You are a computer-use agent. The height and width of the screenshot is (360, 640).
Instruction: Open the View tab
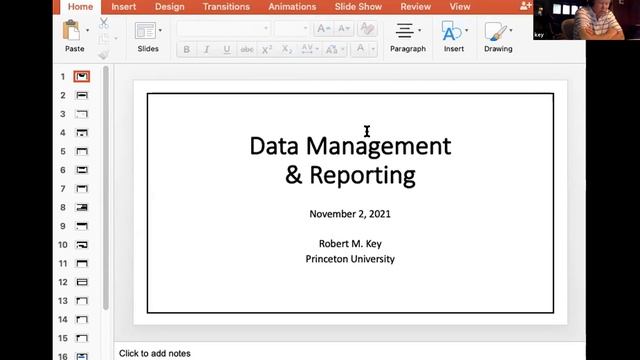pyautogui.click(x=460, y=7)
